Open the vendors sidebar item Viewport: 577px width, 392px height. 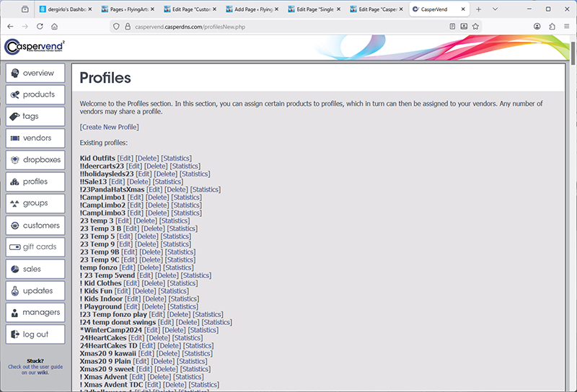pyautogui.click(x=35, y=138)
